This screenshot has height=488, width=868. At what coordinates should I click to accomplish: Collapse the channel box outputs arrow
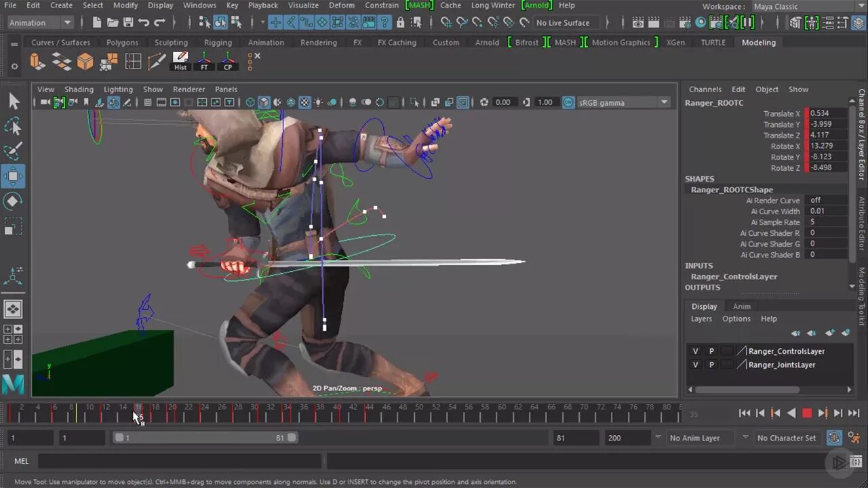(852, 287)
